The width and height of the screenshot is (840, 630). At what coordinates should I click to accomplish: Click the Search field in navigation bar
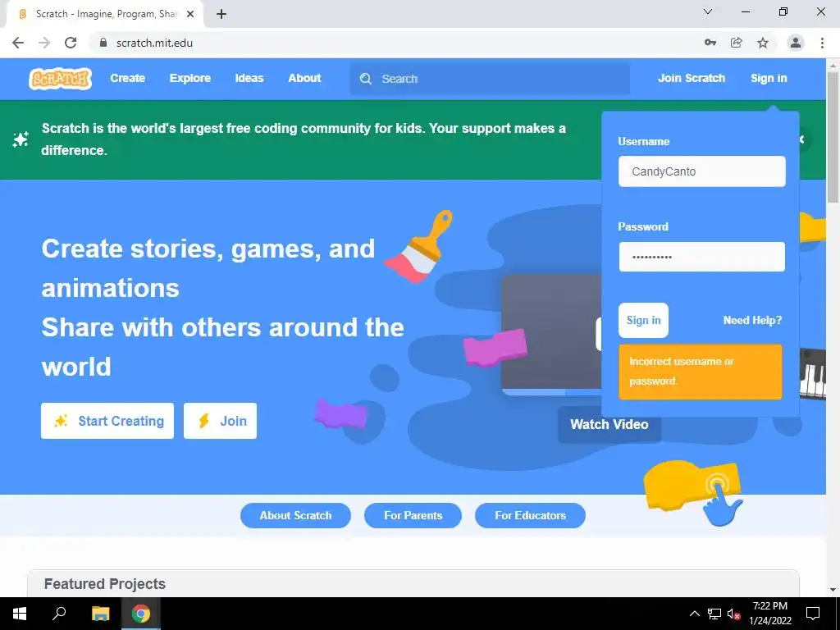click(490, 79)
